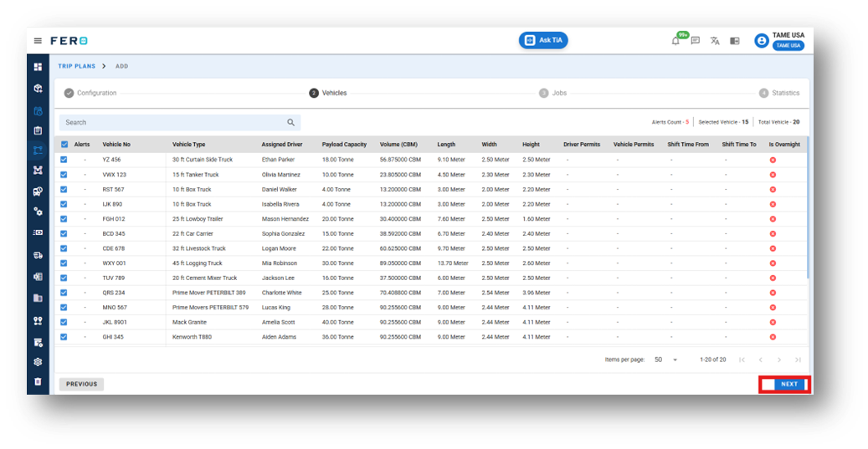Viewport: 868px width, 449px height.
Task: Click the TRIP PLANS breadcrumb
Action: pos(76,66)
